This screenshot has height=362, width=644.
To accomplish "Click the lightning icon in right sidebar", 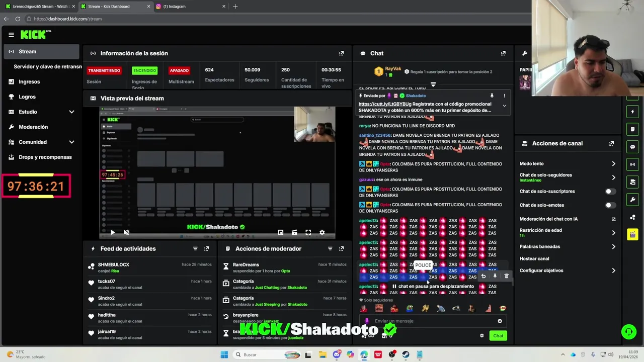I will pos(632,112).
